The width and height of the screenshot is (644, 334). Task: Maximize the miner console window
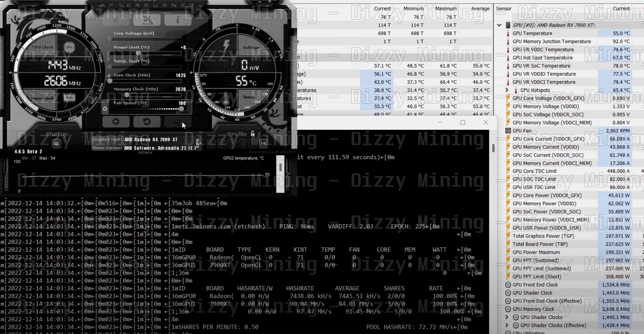tap(463, 123)
